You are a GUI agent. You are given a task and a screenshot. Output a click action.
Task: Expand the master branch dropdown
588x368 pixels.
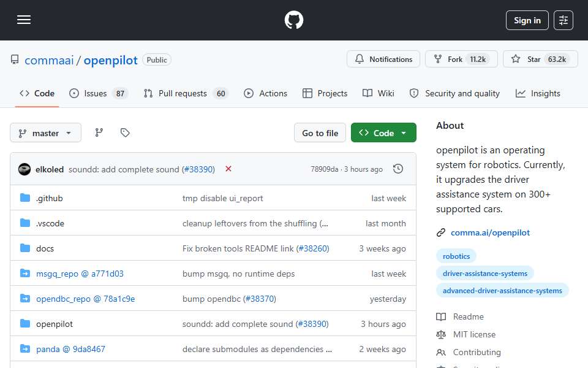click(45, 133)
